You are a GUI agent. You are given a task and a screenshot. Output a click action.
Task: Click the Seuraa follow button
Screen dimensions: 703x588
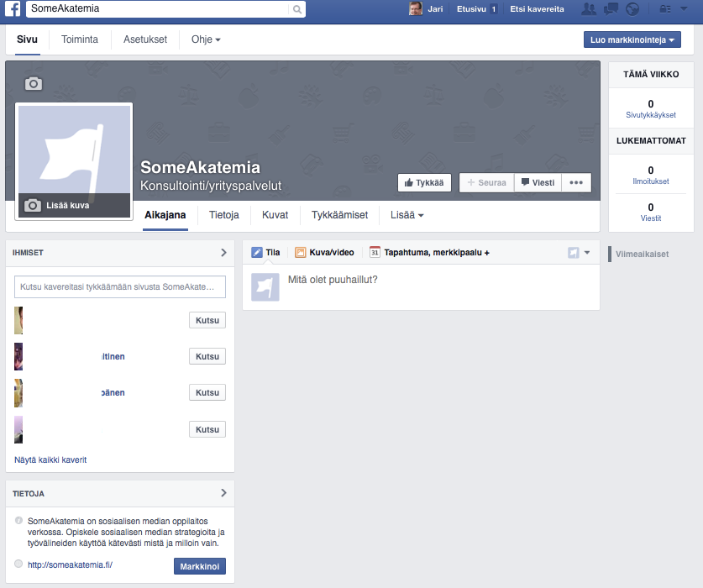(486, 182)
